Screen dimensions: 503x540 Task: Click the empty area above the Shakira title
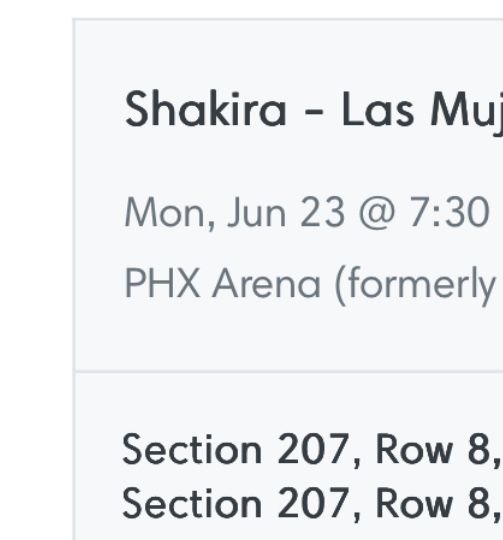click(x=289, y=53)
